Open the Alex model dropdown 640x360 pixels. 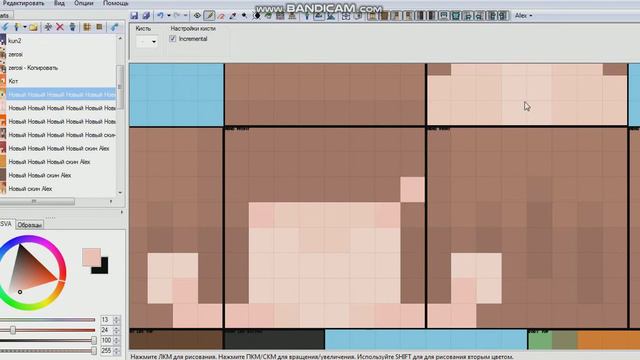click(523, 16)
